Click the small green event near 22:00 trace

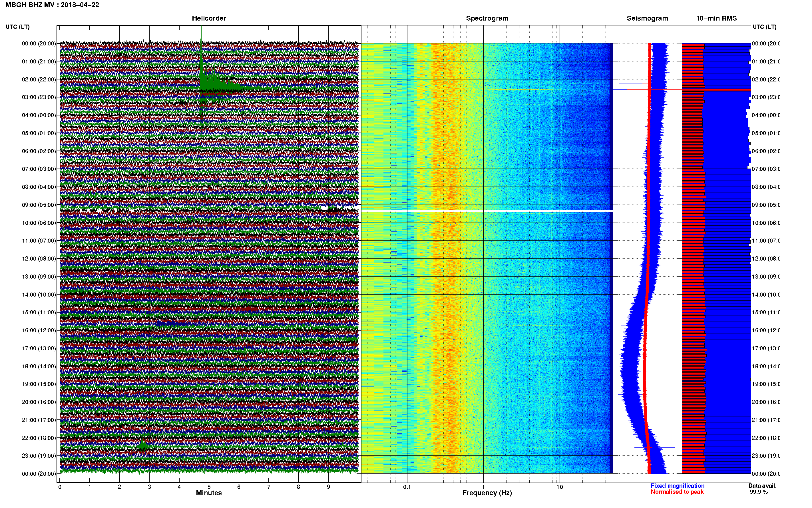point(143,446)
